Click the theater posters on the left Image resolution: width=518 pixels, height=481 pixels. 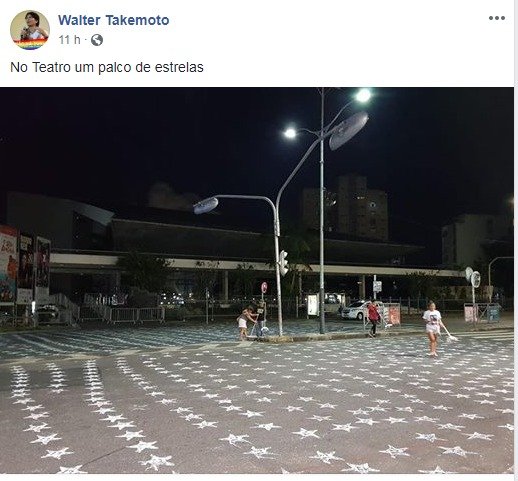(x=25, y=267)
